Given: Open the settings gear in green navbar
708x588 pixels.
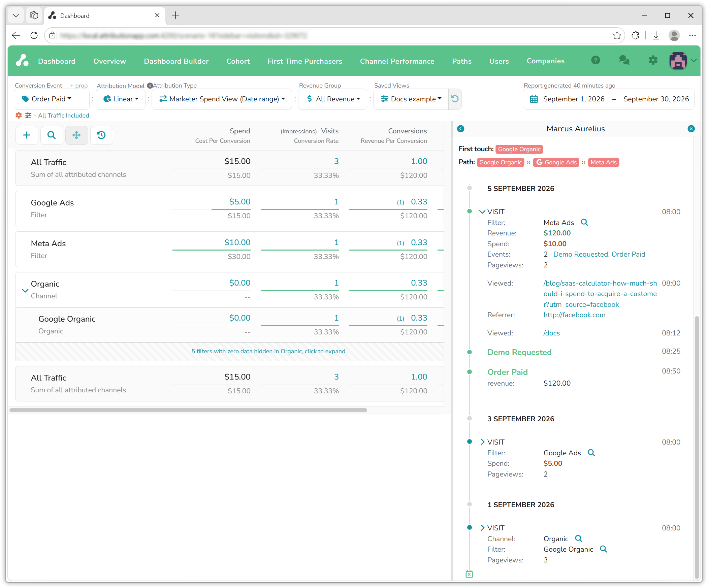Looking at the screenshot, I should (653, 60).
